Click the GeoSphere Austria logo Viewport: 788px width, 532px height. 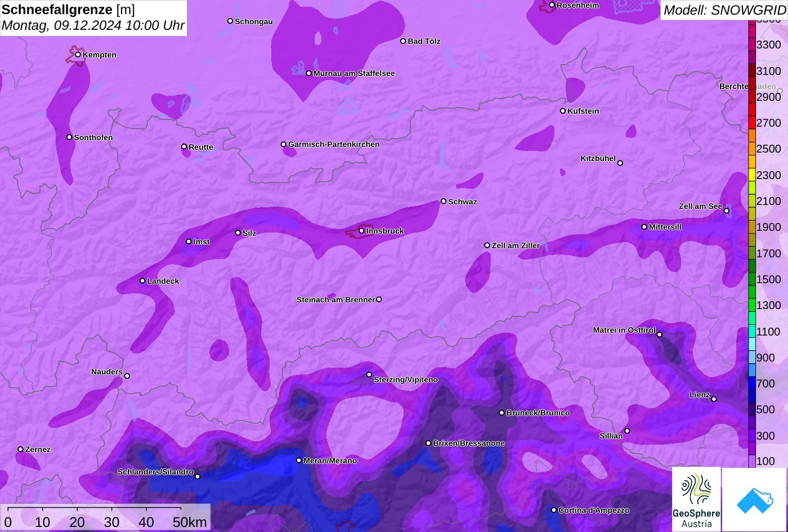696,499
